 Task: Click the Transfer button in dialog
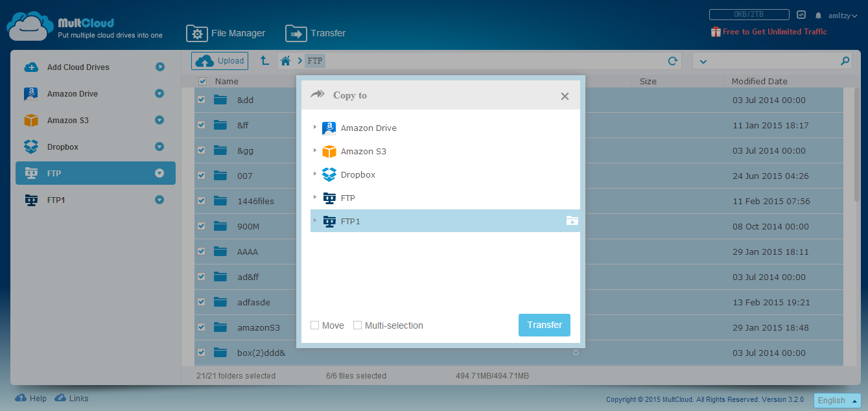[545, 325]
